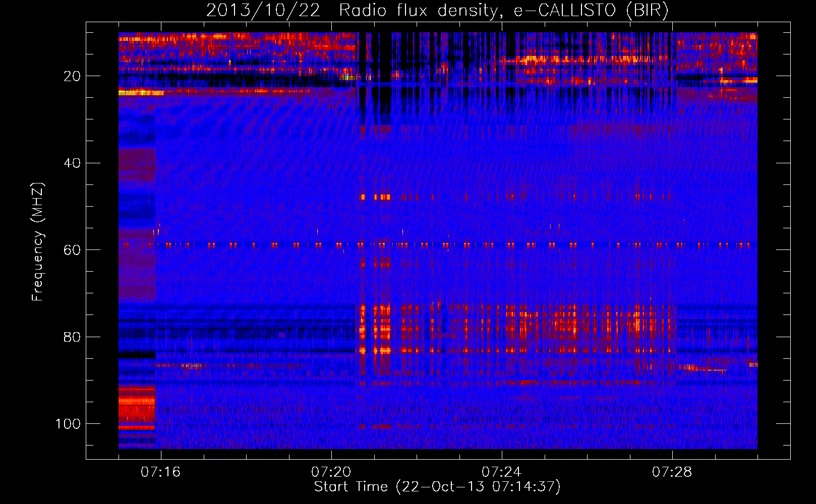Click the '100' frequency tick label
The width and height of the screenshot is (816, 504).
68,424
